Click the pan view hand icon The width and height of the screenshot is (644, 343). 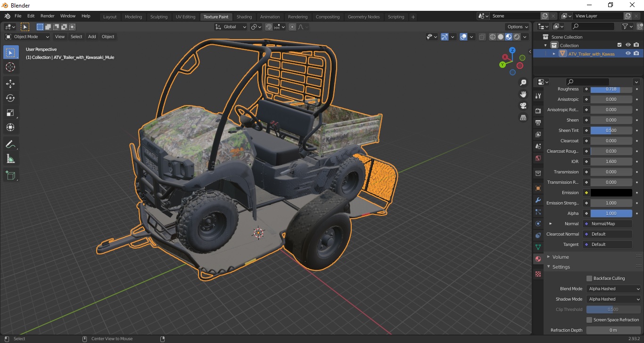pyautogui.click(x=523, y=94)
